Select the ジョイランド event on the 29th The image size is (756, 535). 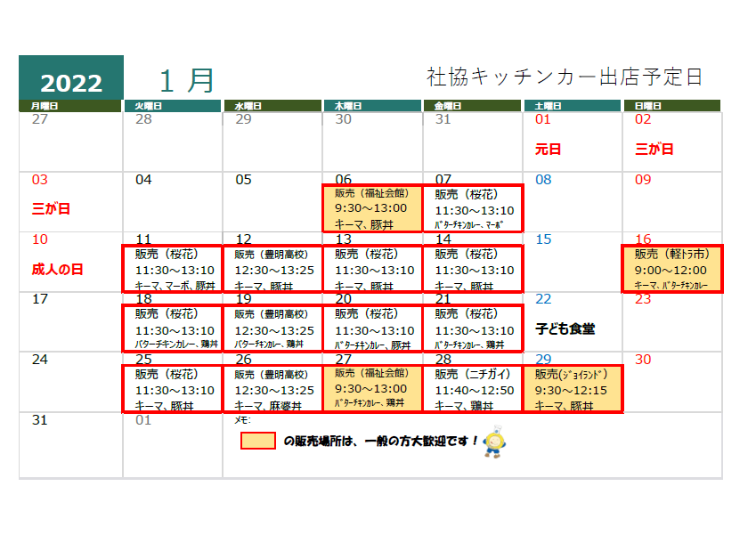coord(572,389)
